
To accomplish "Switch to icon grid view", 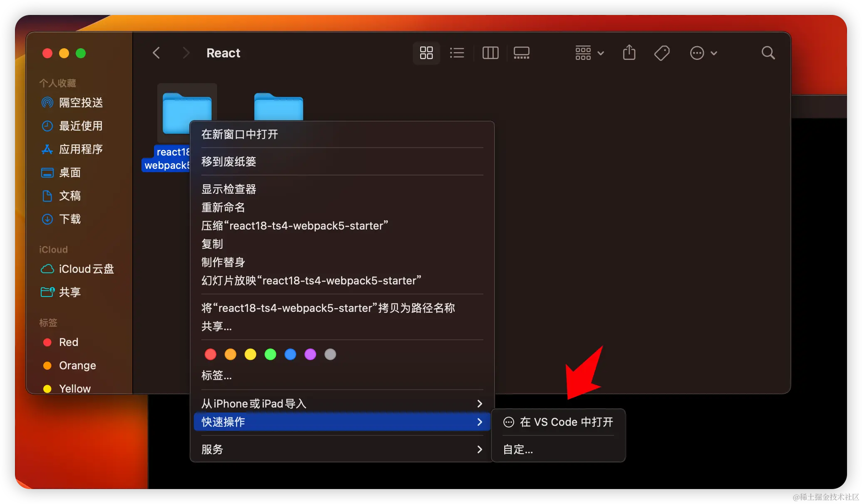I will [426, 53].
